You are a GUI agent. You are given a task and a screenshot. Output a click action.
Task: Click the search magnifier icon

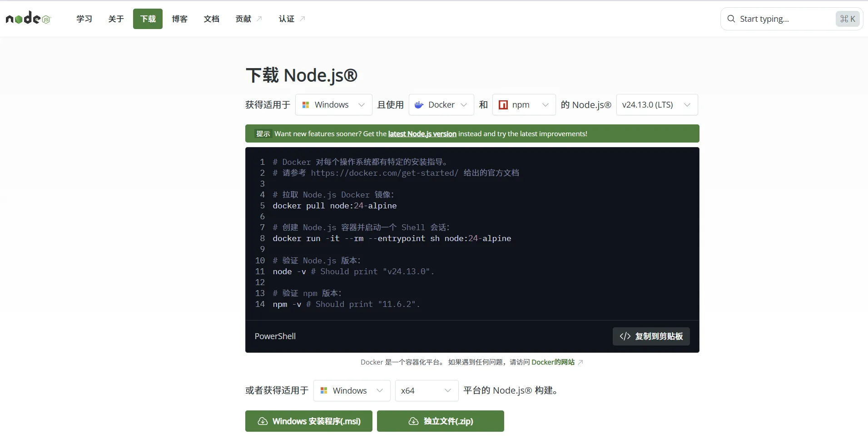coord(730,19)
